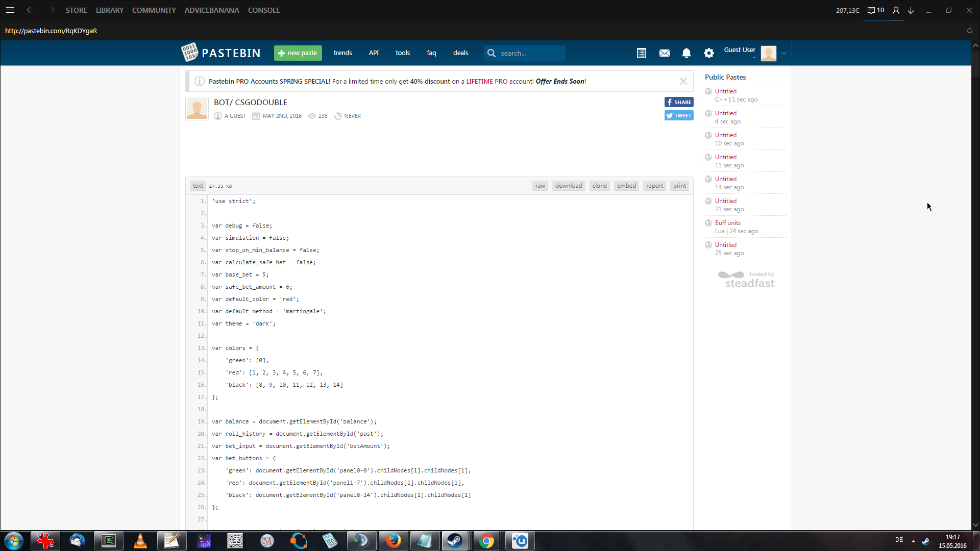The height and width of the screenshot is (551, 980).
Task: Click the page reload icon
Action: 969,31
